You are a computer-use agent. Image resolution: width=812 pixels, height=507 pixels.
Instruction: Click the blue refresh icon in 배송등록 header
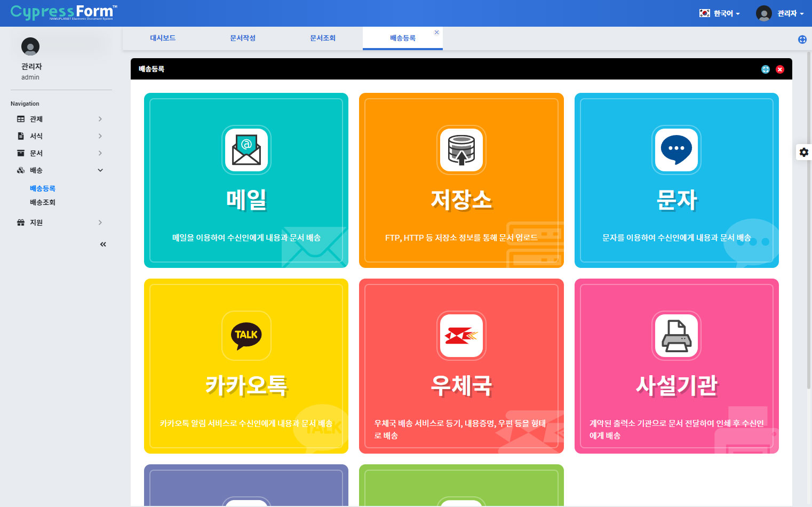(766, 69)
